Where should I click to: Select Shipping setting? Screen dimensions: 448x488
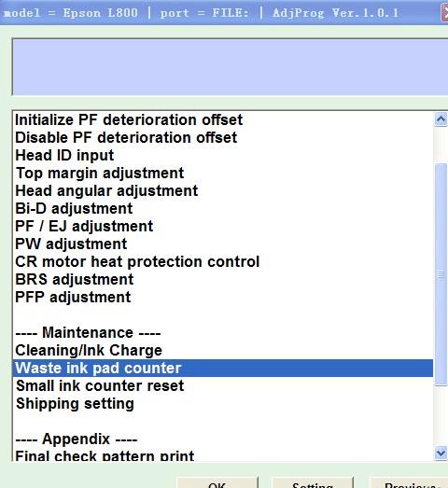pos(223,404)
